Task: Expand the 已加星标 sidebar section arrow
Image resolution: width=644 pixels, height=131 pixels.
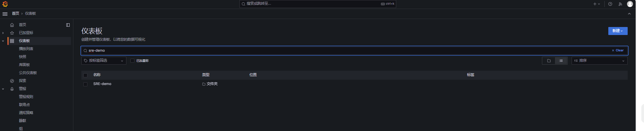Action: [x=3, y=33]
